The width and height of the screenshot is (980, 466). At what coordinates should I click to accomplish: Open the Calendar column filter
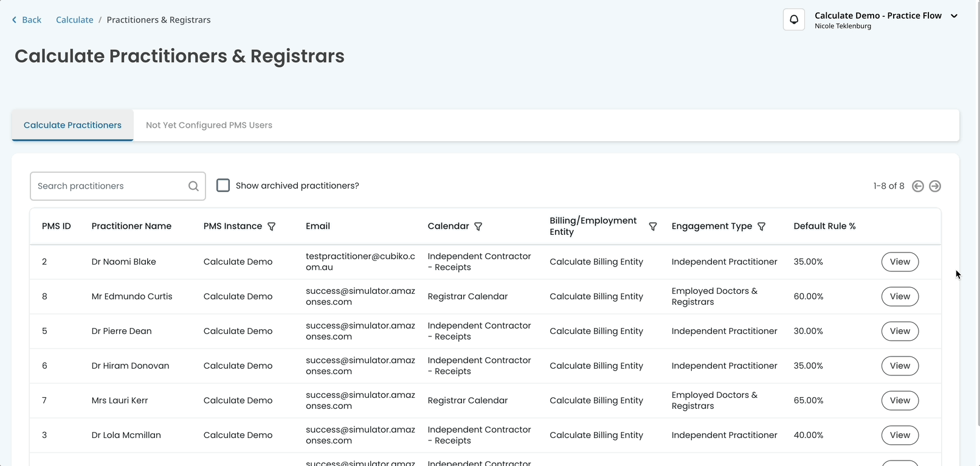[478, 226]
